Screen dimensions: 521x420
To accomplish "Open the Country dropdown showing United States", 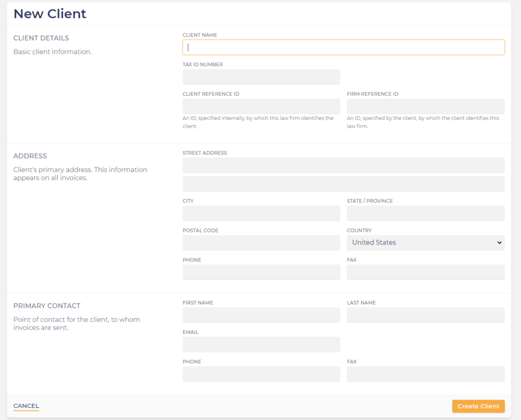I will tap(426, 243).
